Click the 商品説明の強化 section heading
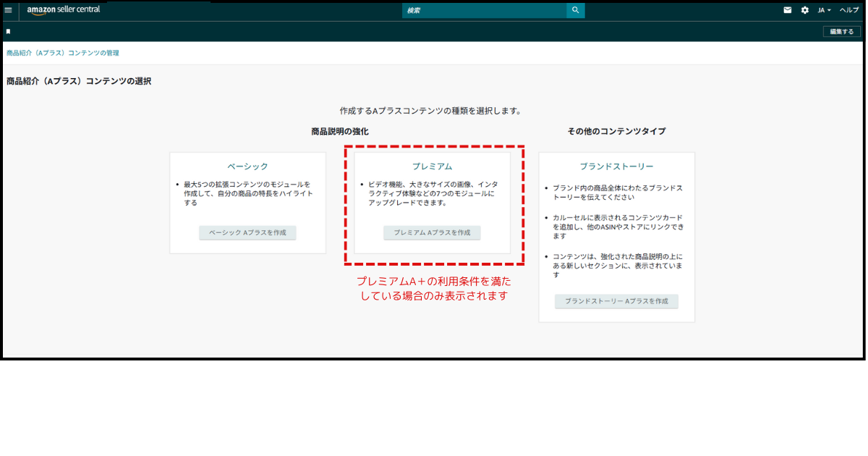Image resolution: width=868 pixels, height=456 pixels. (340, 131)
